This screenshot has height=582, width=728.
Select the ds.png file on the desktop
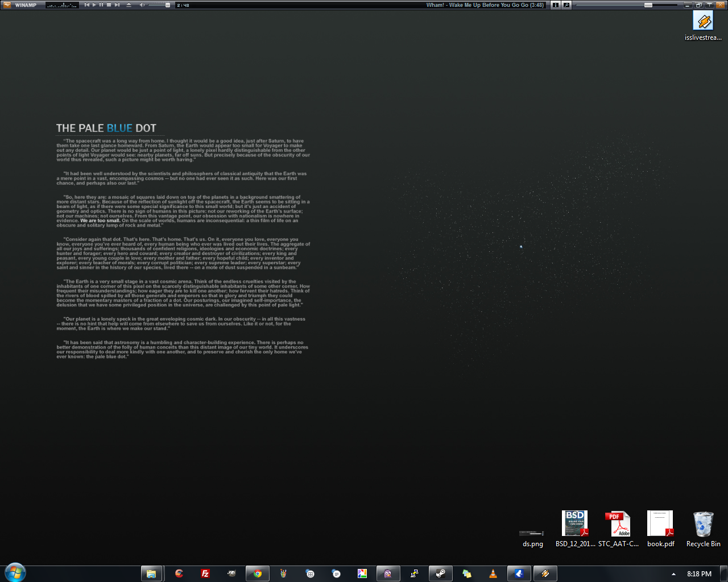533,538
